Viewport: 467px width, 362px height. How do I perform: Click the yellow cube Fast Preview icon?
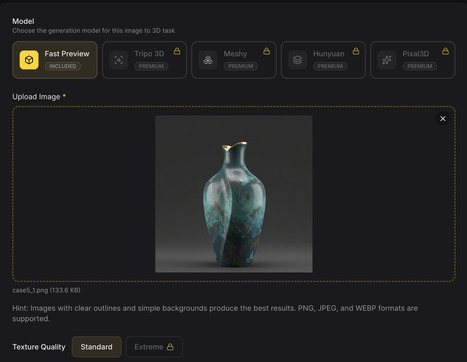pyautogui.click(x=29, y=60)
